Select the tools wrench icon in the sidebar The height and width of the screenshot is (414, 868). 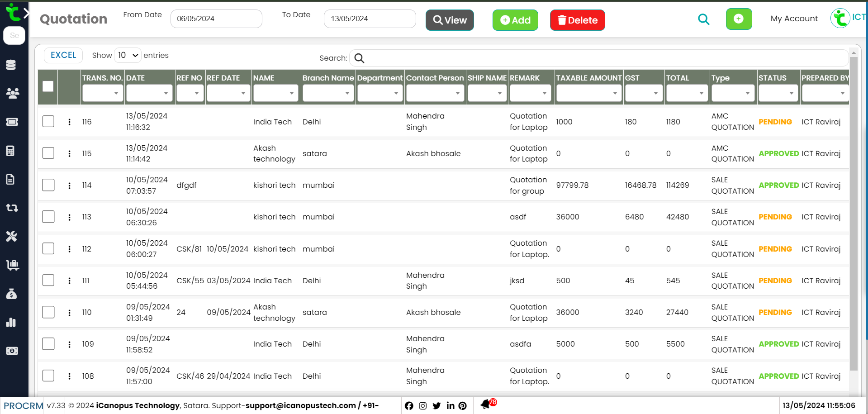[x=12, y=236]
